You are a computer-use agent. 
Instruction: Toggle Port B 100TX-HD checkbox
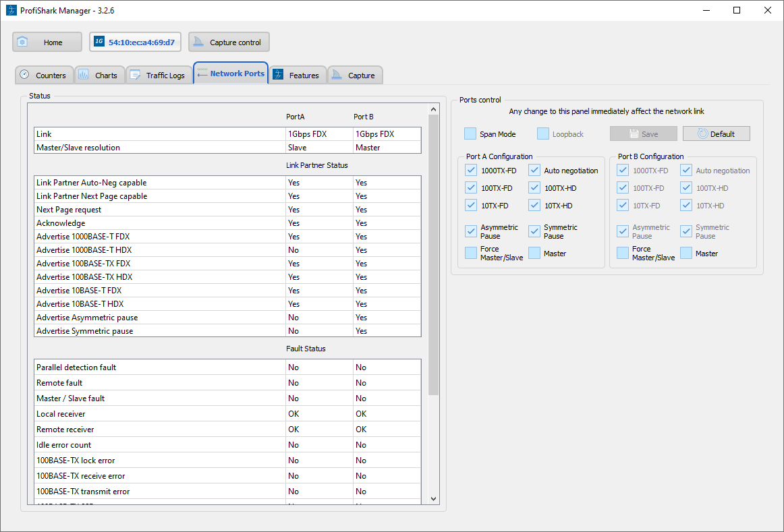click(x=686, y=188)
